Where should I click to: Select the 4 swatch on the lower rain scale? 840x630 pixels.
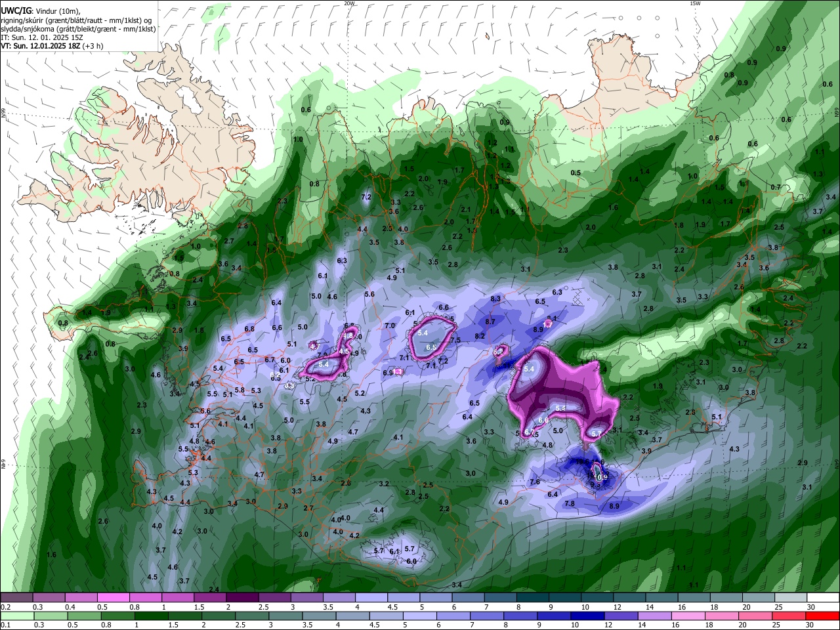352,616
